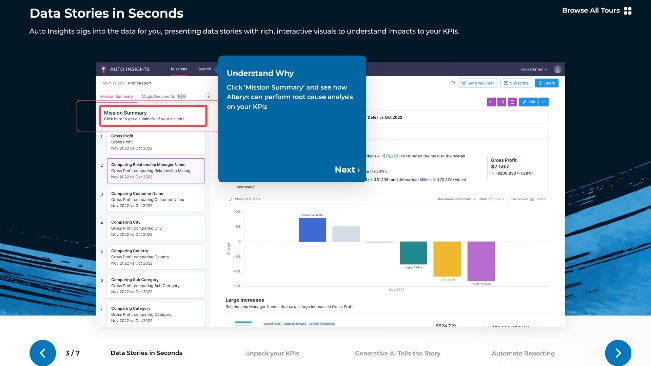Expand the help center dropdown in header

click(x=534, y=69)
